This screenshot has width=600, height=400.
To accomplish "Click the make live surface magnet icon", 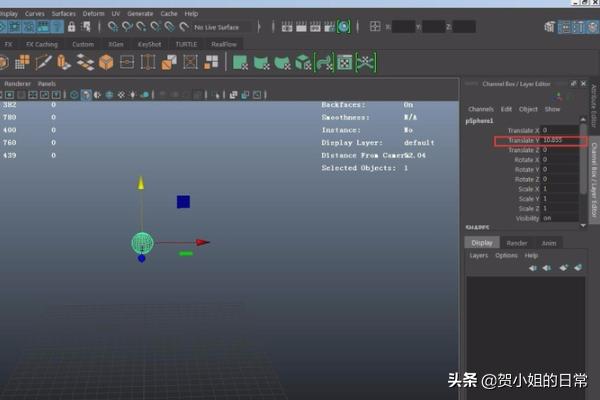I will [x=184, y=27].
